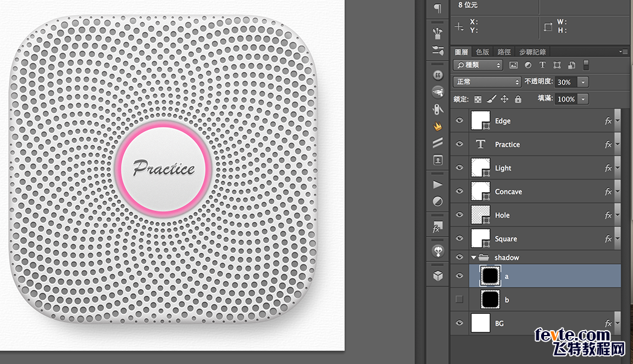Hide the Edge layer
The width and height of the screenshot is (633, 364).
459,120
